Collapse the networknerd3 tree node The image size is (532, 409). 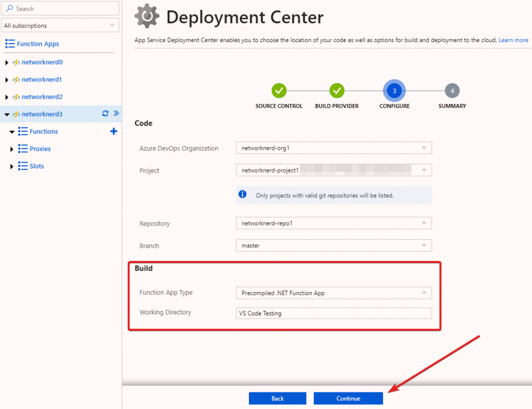(x=6, y=114)
